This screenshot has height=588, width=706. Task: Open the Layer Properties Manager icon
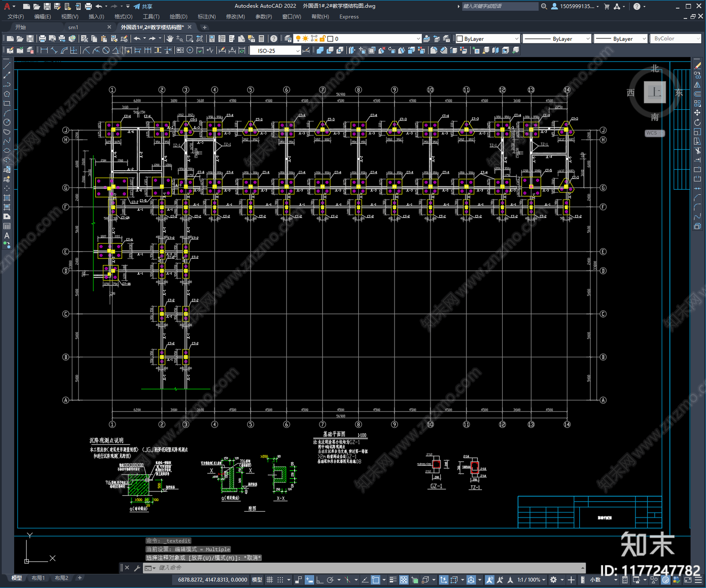(x=288, y=39)
